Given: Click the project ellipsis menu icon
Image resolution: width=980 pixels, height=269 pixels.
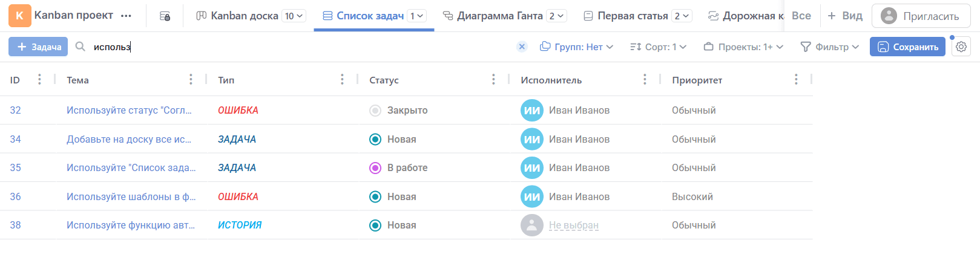Looking at the screenshot, I should coord(126,16).
